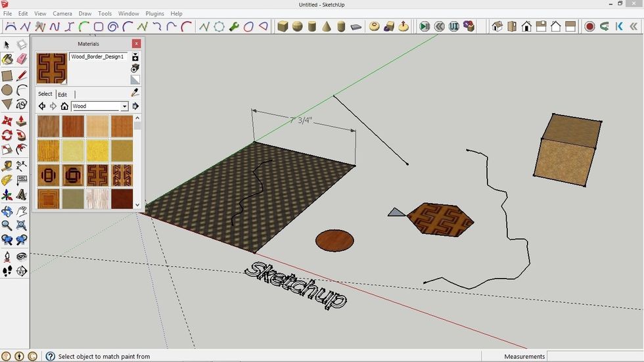Activate the Paint Bucket tool
Image resolution: width=644 pixels, height=362 pixels.
pyautogui.click(x=7, y=60)
